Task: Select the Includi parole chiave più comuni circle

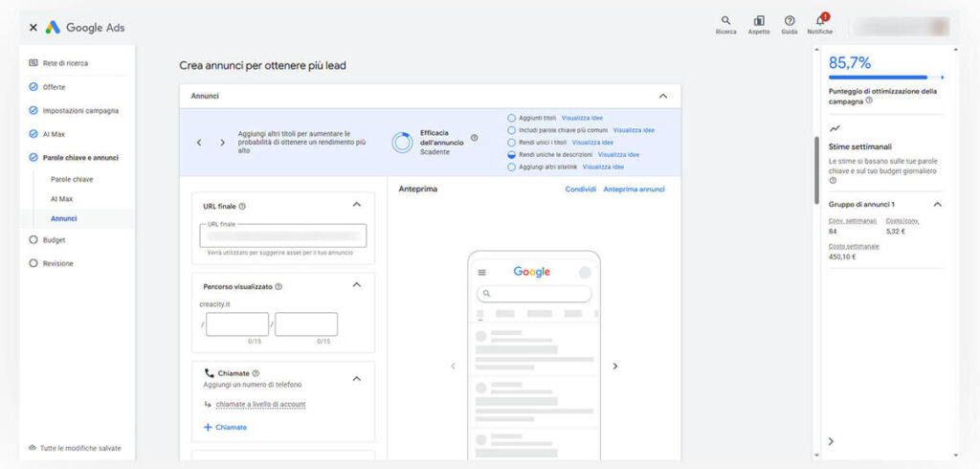Action: coord(512,130)
